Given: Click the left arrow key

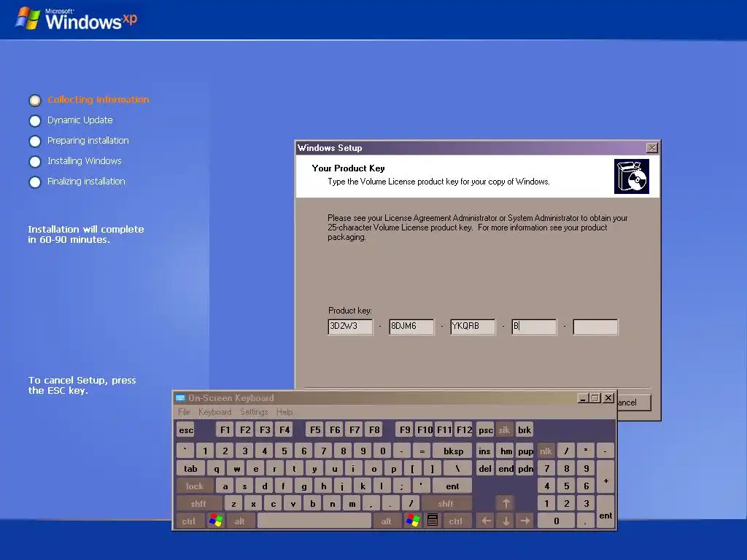Looking at the screenshot, I should [485, 521].
